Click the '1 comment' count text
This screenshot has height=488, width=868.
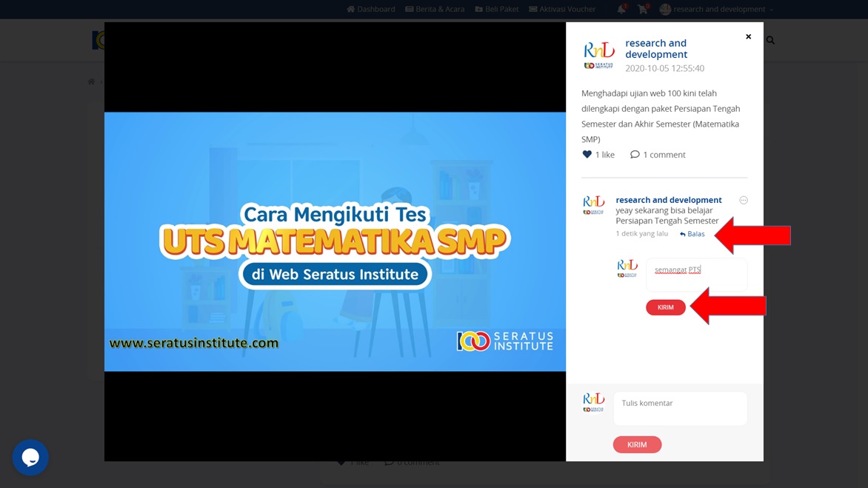pos(664,154)
